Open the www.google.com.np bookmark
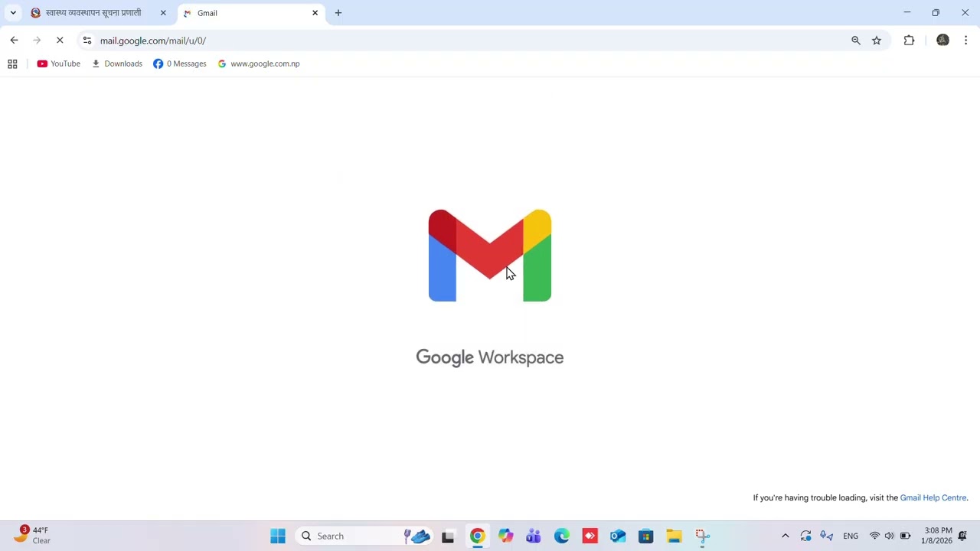This screenshot has width=980, height=551. 259,64
